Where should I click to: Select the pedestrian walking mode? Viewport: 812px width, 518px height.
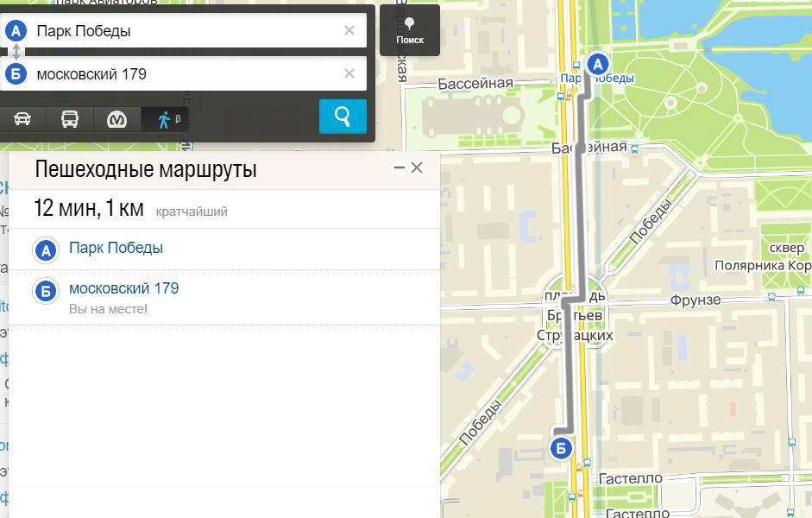pyautogui.click(x=165, y=119)
